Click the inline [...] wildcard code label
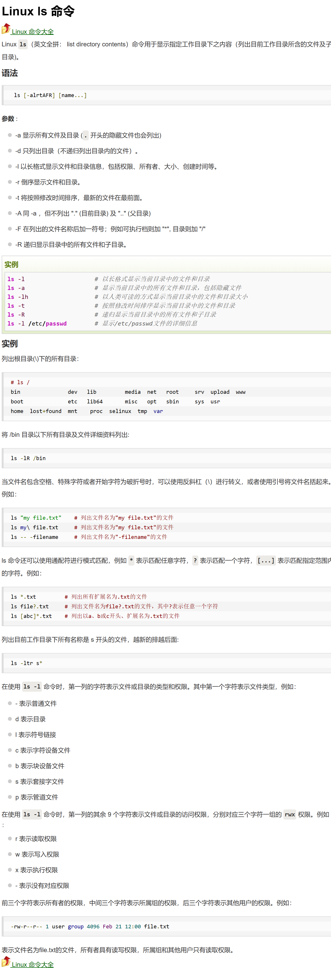This screenshot has width=331, height=980. (266, 560)
